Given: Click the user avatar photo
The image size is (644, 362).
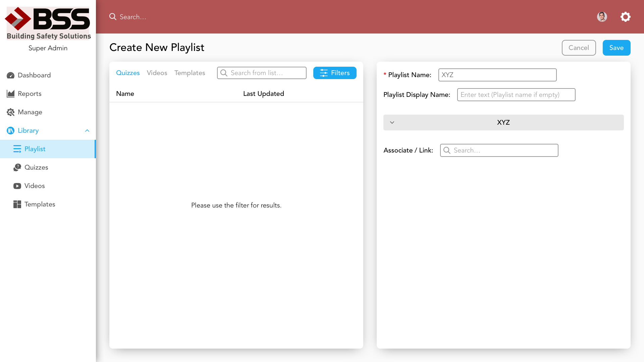Looking at the screenshot, I should (x=602, y=17).
